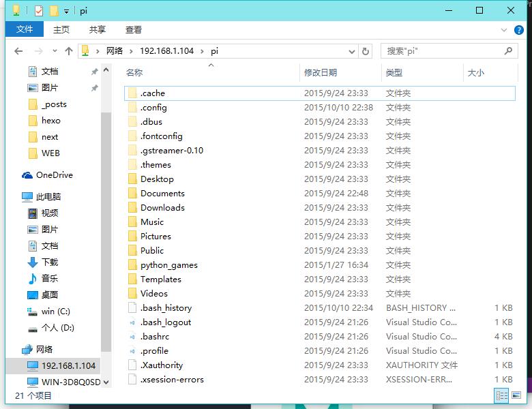Click the Back navigation arrow

coord(18,51)
